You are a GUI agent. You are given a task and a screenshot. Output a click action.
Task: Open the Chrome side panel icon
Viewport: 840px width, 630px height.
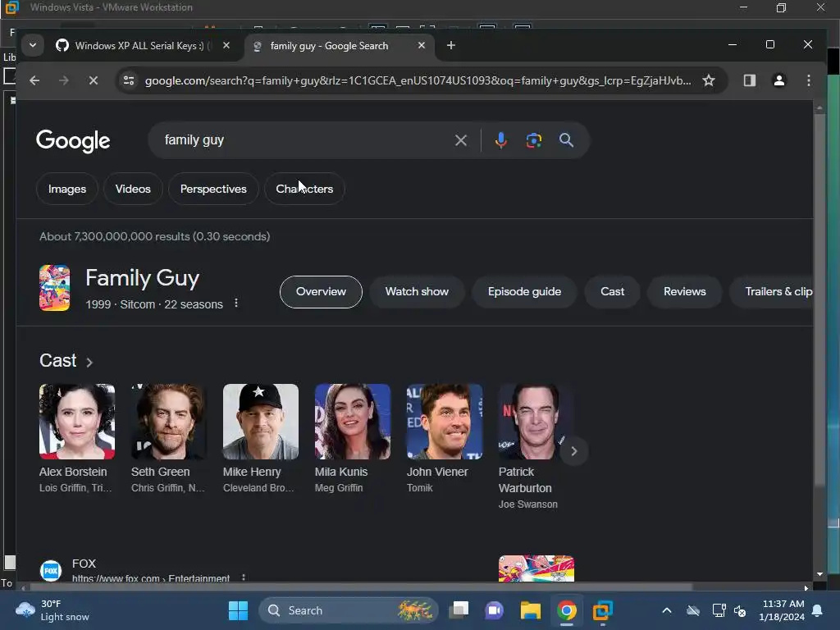[x=750, y=80]
